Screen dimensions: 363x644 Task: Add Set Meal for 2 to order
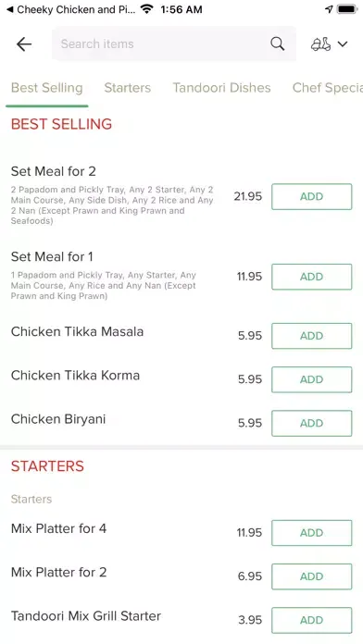(312, 196)
